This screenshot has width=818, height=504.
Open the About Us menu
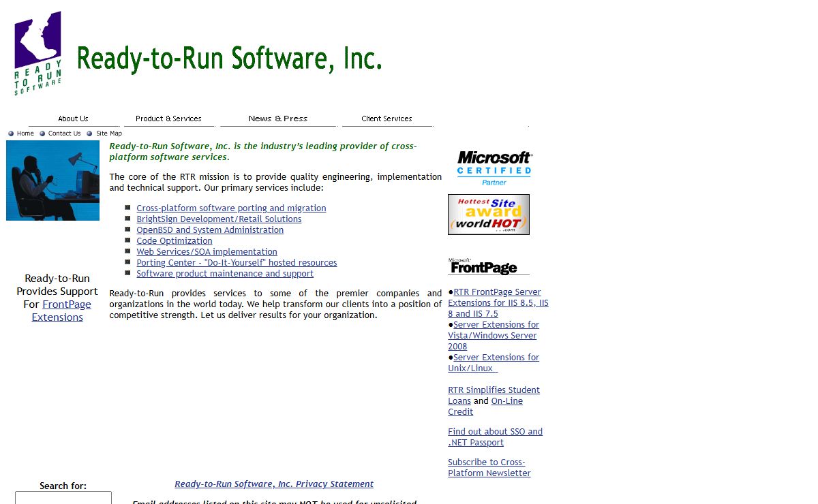click(73, 119)
